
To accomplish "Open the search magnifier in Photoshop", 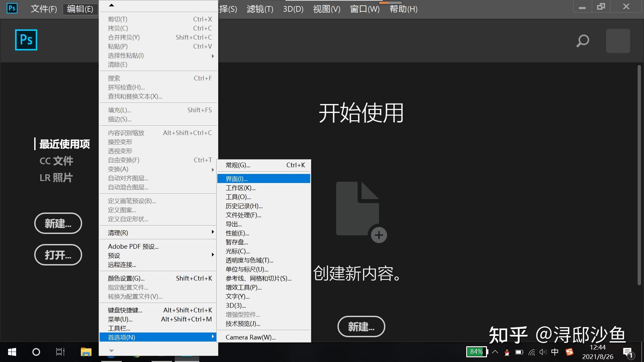I will (x=583, y=41).
